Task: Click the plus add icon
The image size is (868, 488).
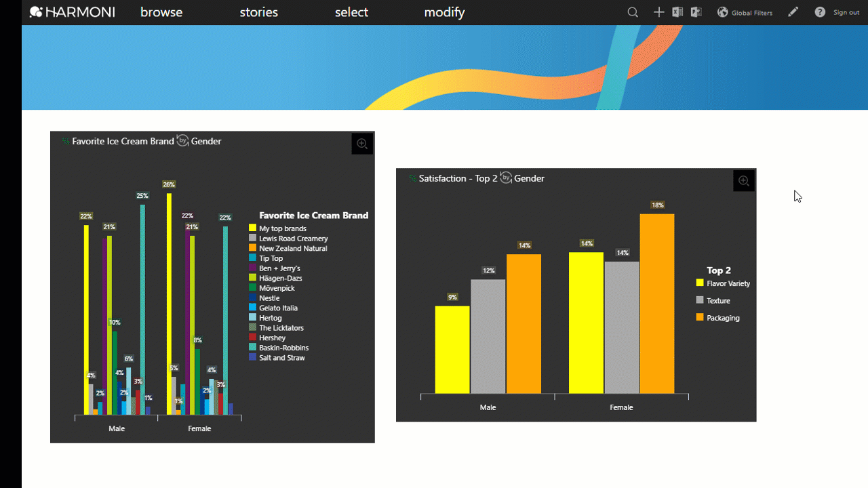Action: point(658,12)
